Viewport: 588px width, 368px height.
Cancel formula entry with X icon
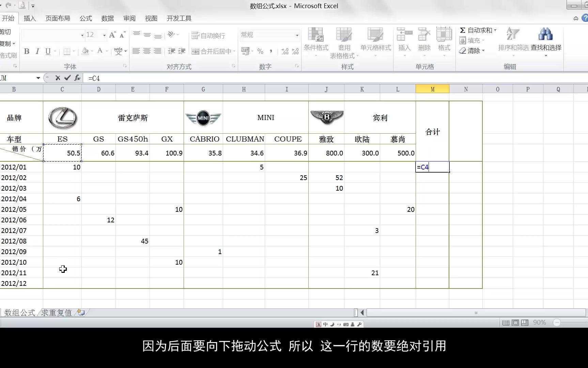coord(58,78)
